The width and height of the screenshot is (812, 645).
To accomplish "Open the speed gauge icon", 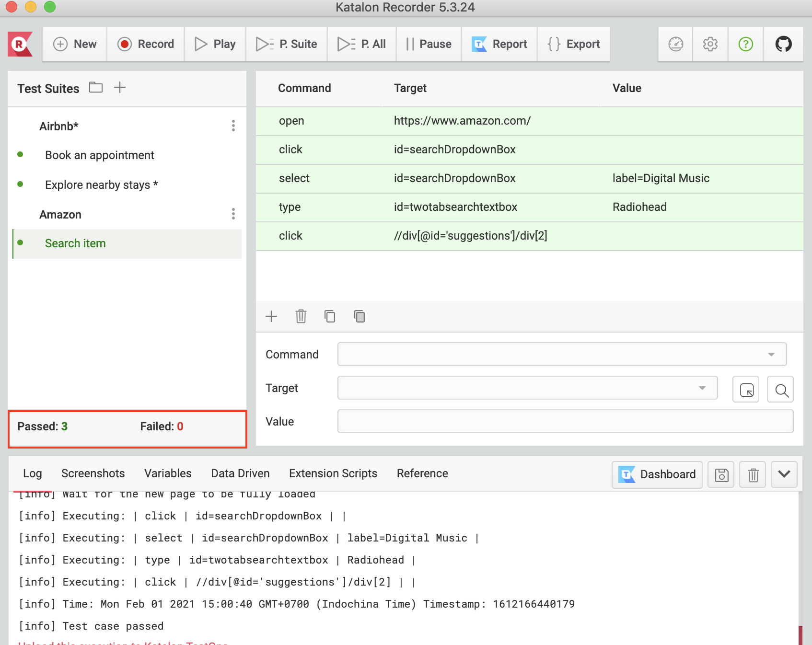I will tap(676, 44).
